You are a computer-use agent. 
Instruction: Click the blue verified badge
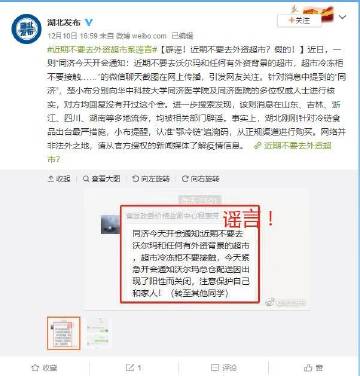coord(89,22)
